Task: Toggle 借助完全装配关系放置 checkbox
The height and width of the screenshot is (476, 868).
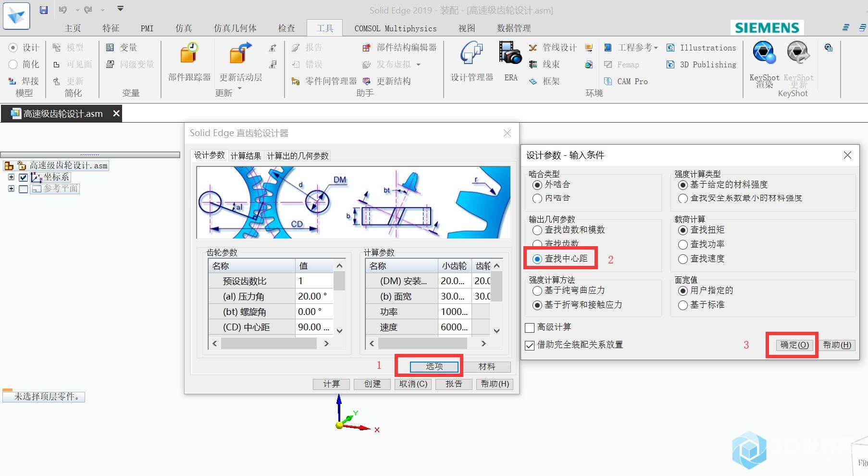Action: pos(530,345)
